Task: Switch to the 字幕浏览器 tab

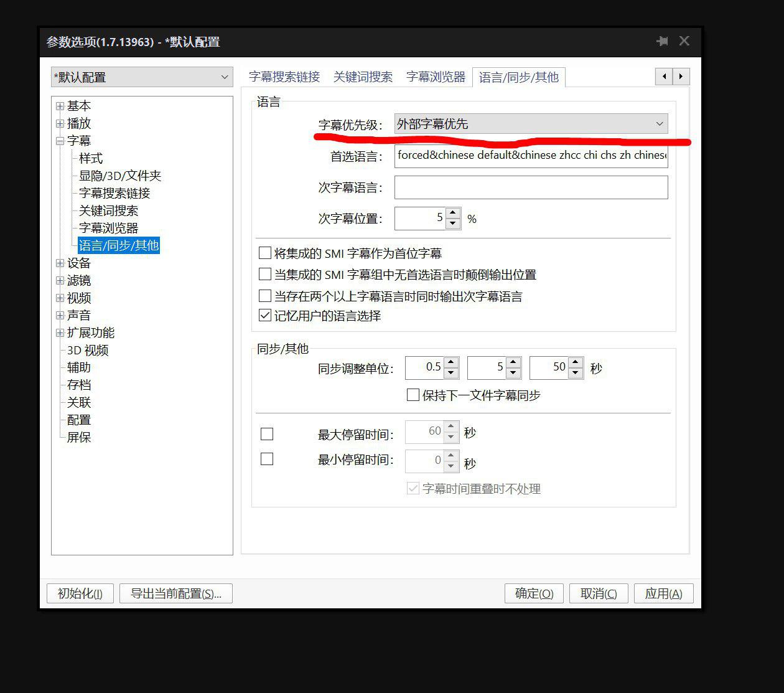Action: pos(436,77)
